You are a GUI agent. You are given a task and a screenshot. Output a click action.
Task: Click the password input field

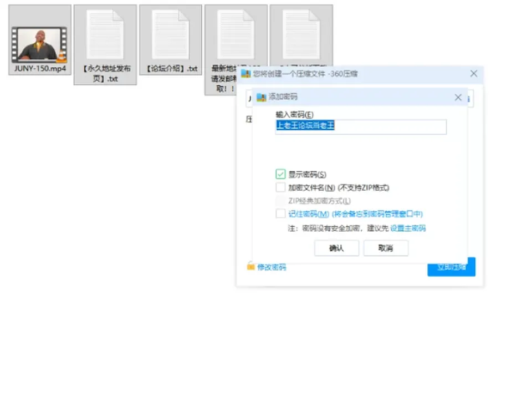[x=361, y=126]
